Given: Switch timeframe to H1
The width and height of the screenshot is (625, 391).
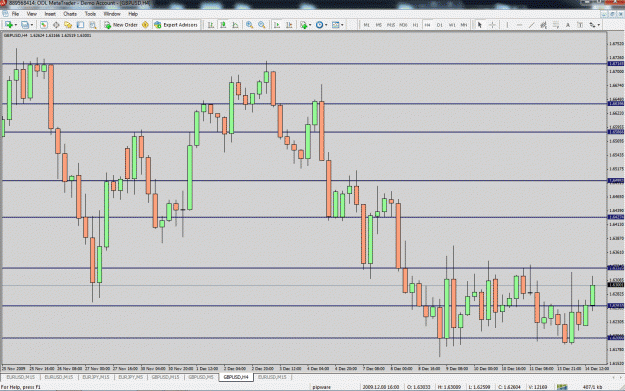Looking at the screenshot, I should point(415,25).
